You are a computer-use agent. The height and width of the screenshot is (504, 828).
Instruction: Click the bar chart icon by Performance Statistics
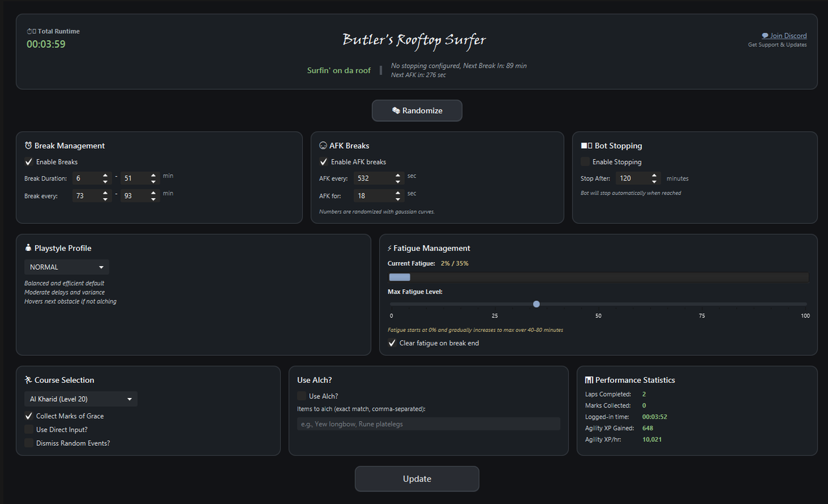pos(589,380)
